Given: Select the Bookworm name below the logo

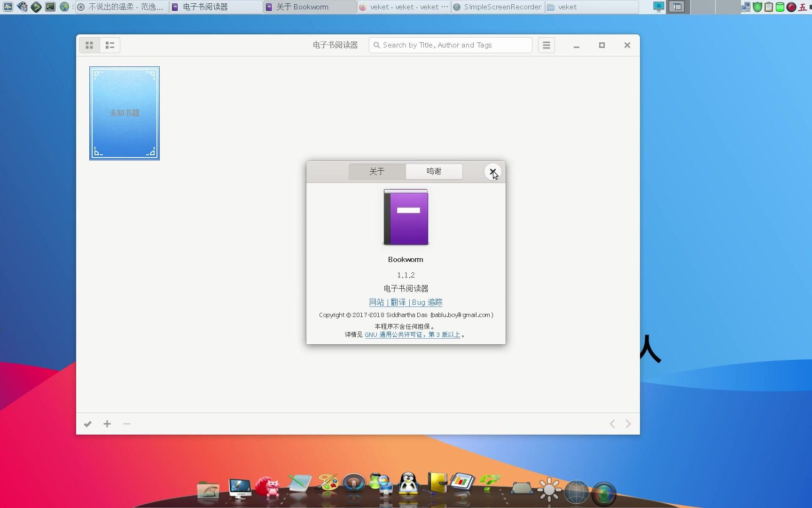Looking at the screenshot, I should point(406,259).
